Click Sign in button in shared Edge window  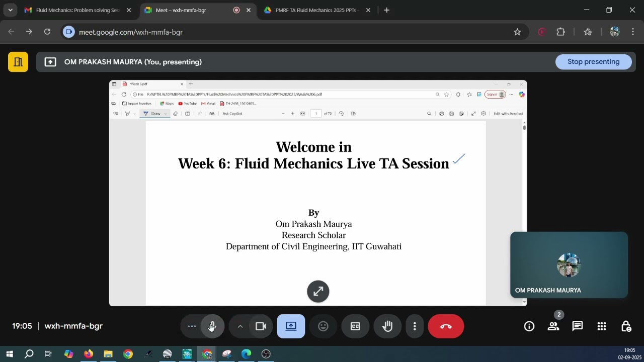tap(496, 95)
